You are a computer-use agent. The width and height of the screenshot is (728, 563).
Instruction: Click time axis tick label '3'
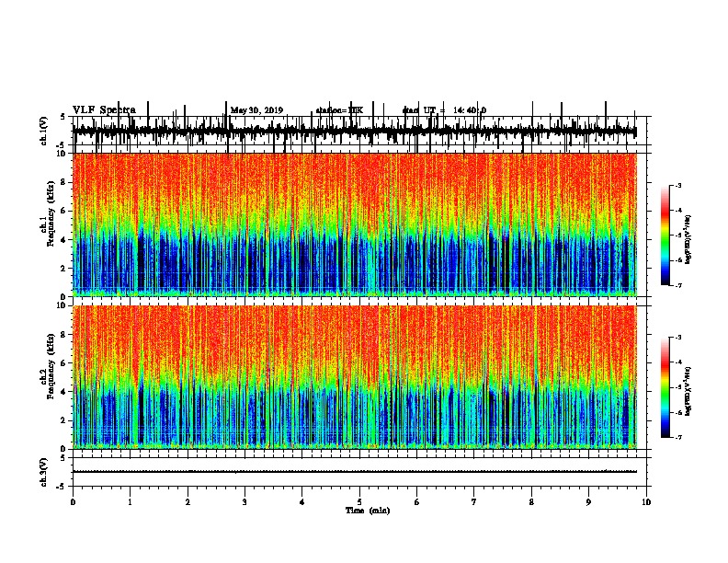(x=245, y=502)
